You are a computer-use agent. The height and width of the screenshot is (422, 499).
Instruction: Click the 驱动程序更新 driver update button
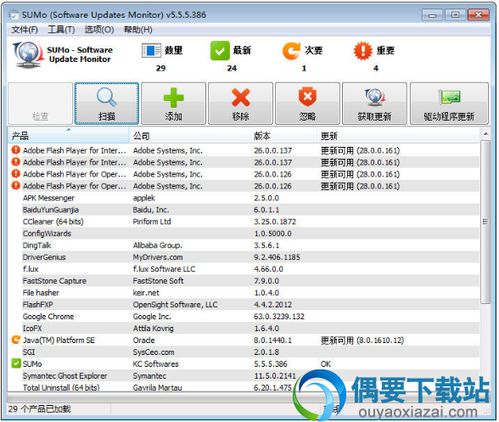click(x=449, y=104)
